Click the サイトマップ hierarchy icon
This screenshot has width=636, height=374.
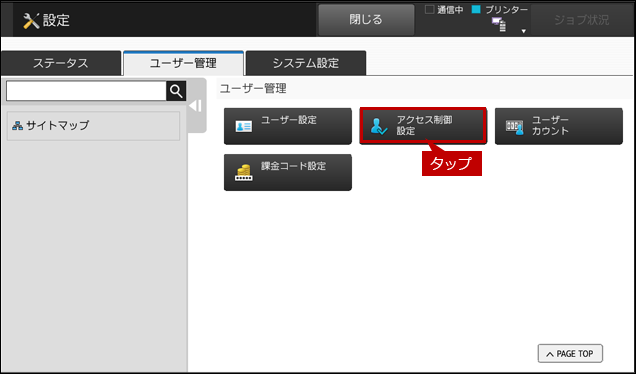click(x=17, y=126)
